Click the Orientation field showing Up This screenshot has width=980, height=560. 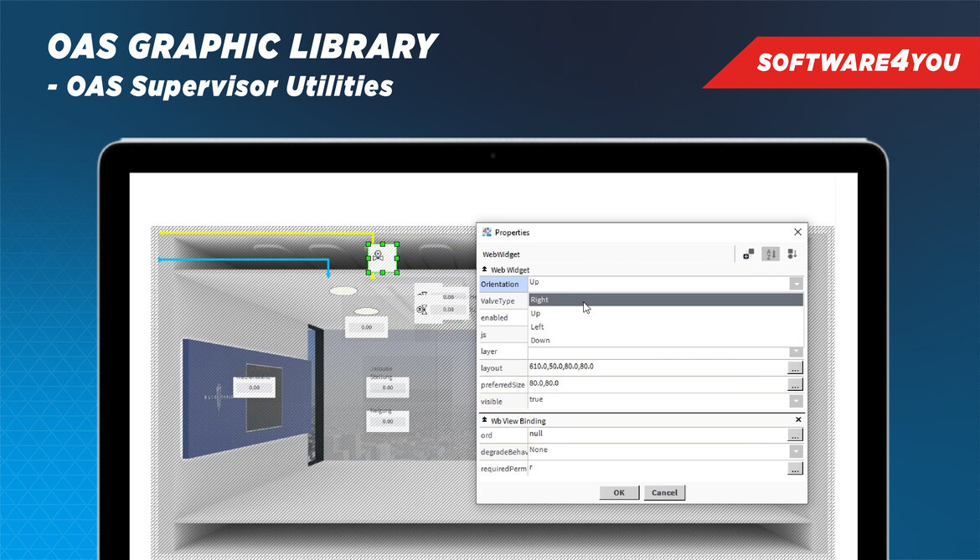pos(658,283)
